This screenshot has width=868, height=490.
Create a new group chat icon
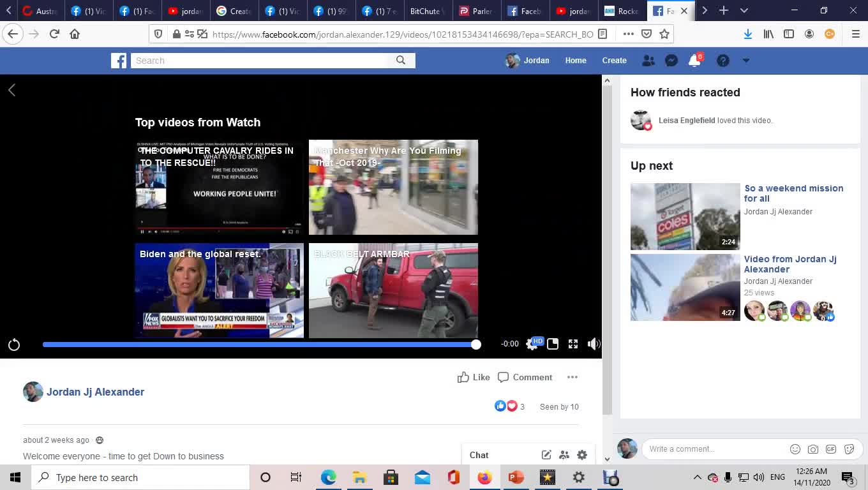[564, 455]
